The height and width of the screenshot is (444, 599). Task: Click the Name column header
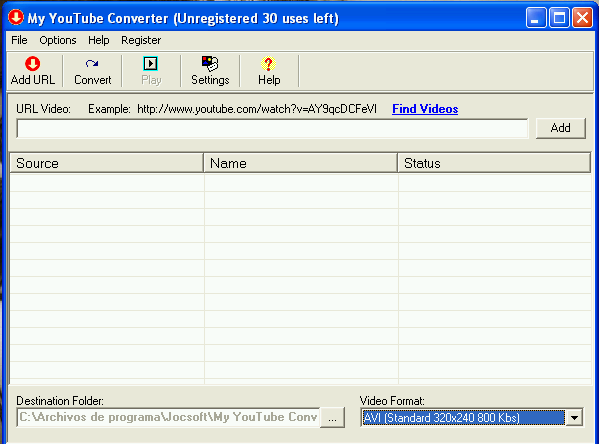point(301,163)
